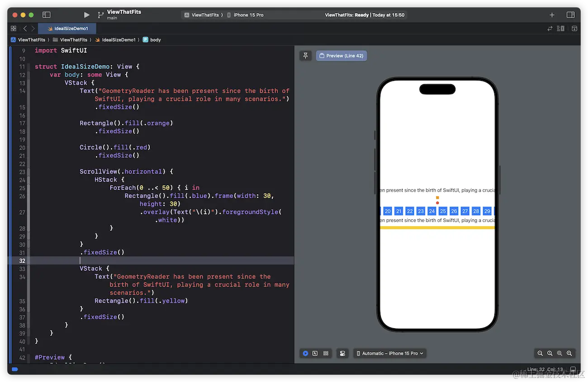Click 'Rectangle().fill(.orange)' code
Screen dimensions: 588x382
(127, 123)
